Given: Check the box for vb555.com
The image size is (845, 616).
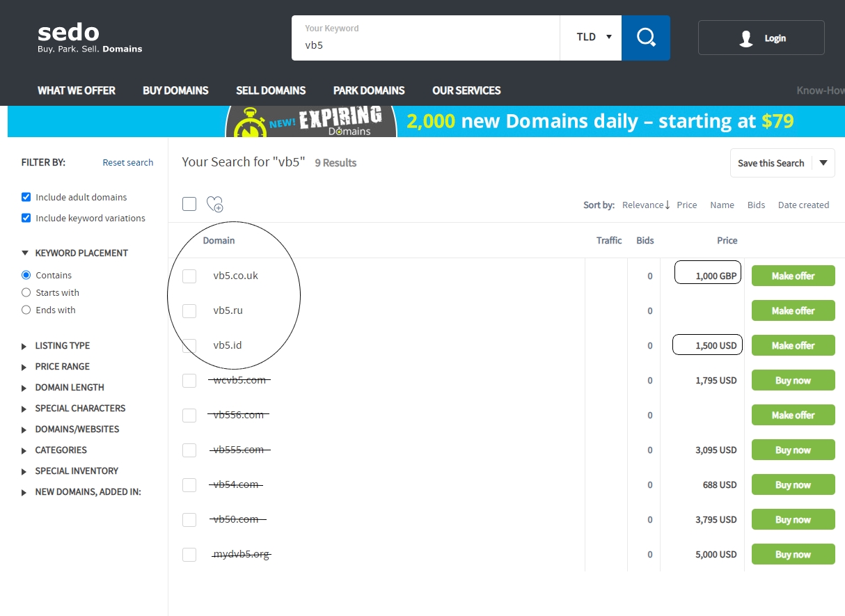Looking at the screenshot, I should [x=189, y=450].
